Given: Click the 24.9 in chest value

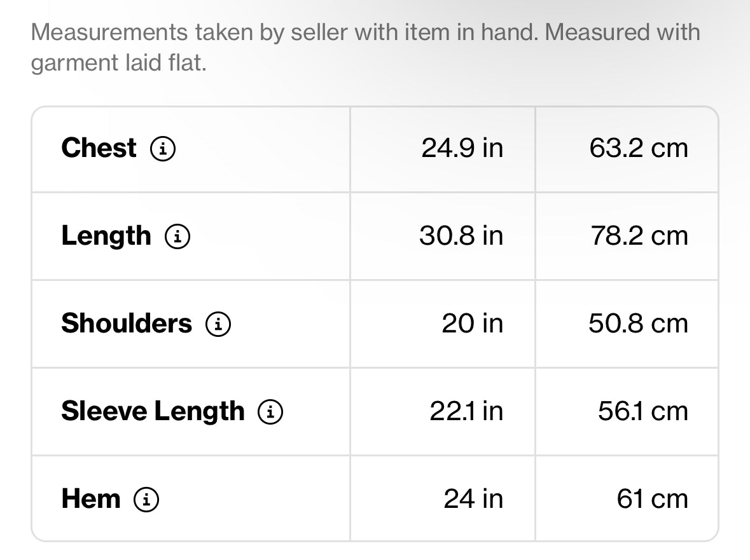Looking at the screenshot, I should click(x=462, y=147).
